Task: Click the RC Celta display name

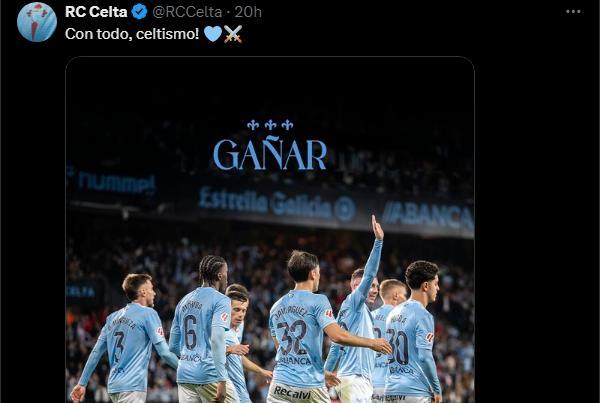Action: (96, 12)
